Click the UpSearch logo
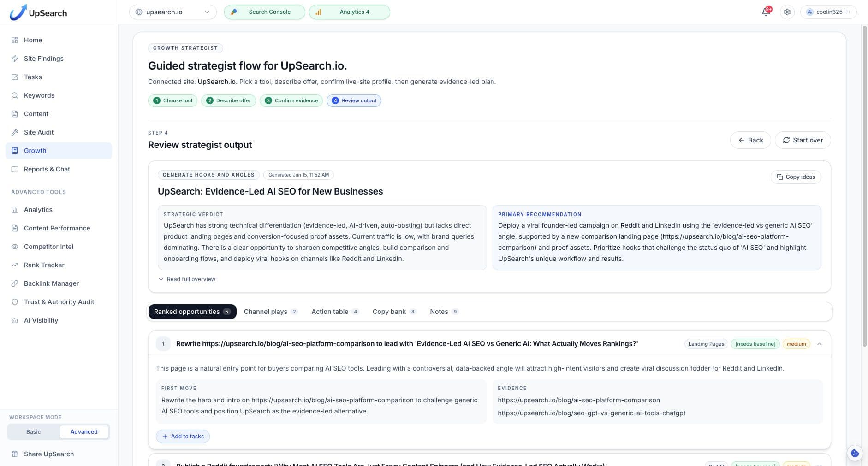Image resolution: width=868 pixels, height=466 pixels. point(38,12)
